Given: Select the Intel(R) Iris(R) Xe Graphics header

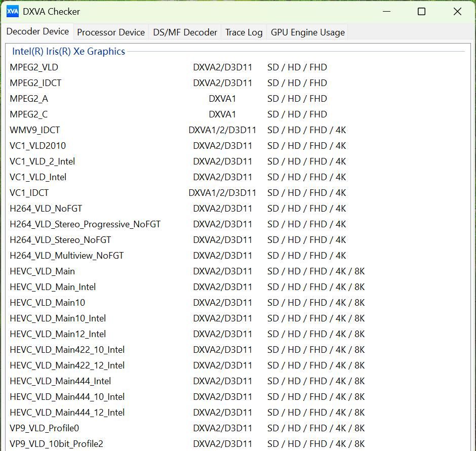Looking at the screenshot, I should 68,51.
